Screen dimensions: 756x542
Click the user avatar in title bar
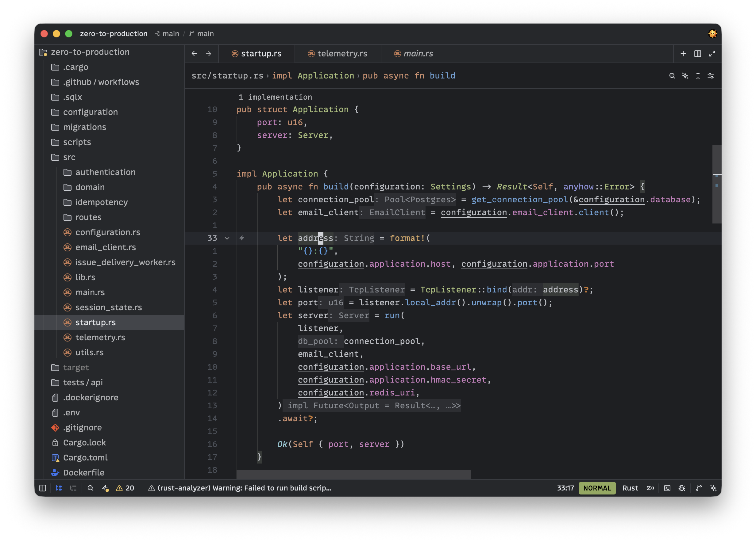(712, 34)
